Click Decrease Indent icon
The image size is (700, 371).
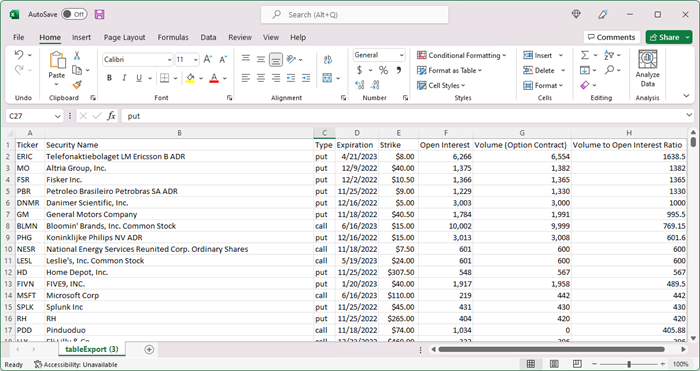coord(291,78)
